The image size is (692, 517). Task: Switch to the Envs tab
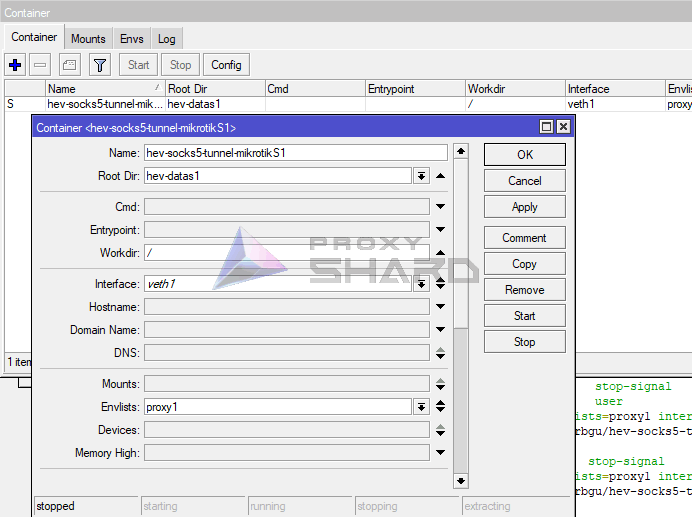pos(132,39)
